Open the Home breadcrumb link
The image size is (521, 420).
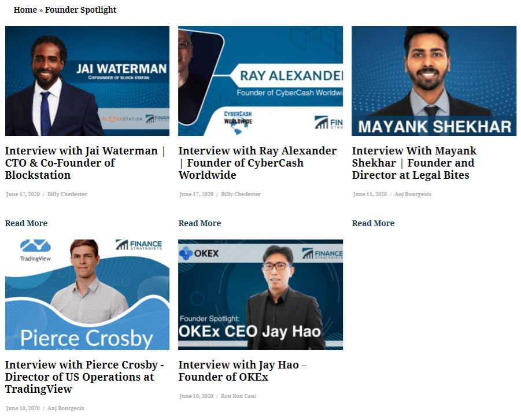pyautogui.click(x=25, y=10)
